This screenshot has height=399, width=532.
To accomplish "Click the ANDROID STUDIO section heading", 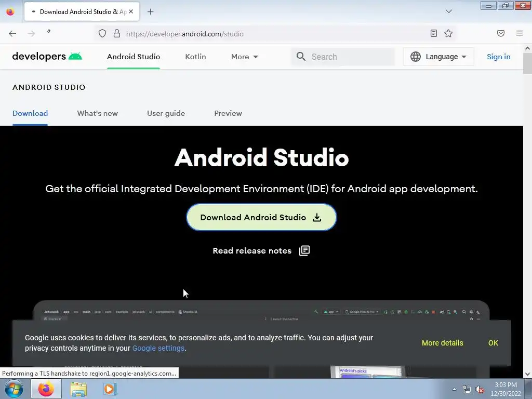I will [49, 87].
